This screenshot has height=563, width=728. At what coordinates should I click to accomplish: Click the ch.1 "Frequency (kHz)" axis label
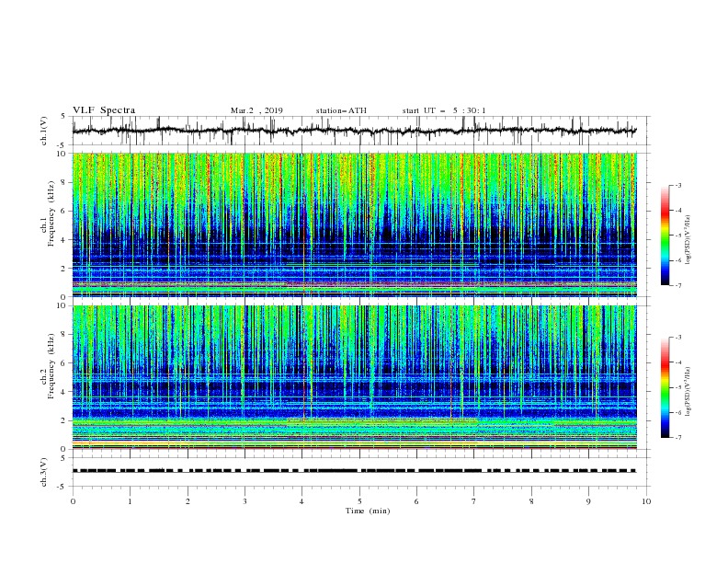(x=52, y=214)
